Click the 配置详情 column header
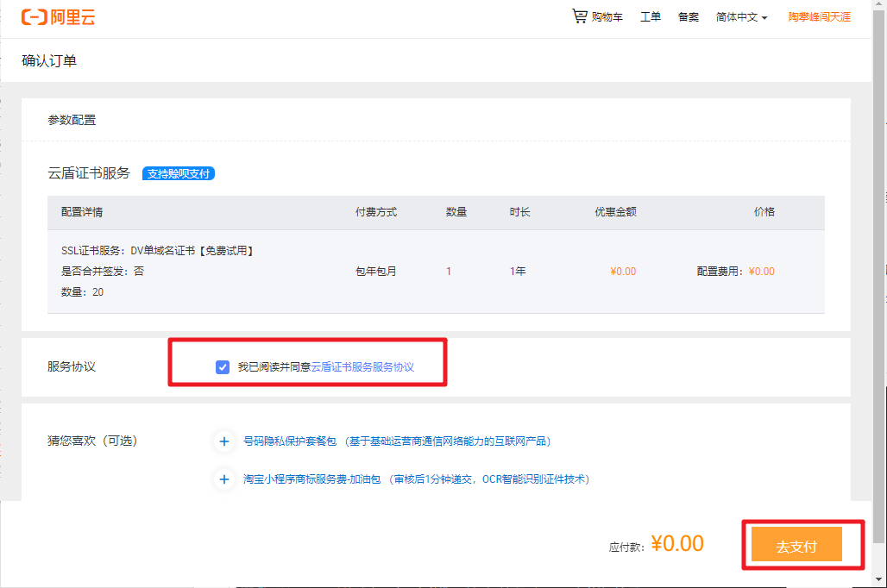Image resolution: width=887 pixels, height=588 pixels. [x=82, y=212]
